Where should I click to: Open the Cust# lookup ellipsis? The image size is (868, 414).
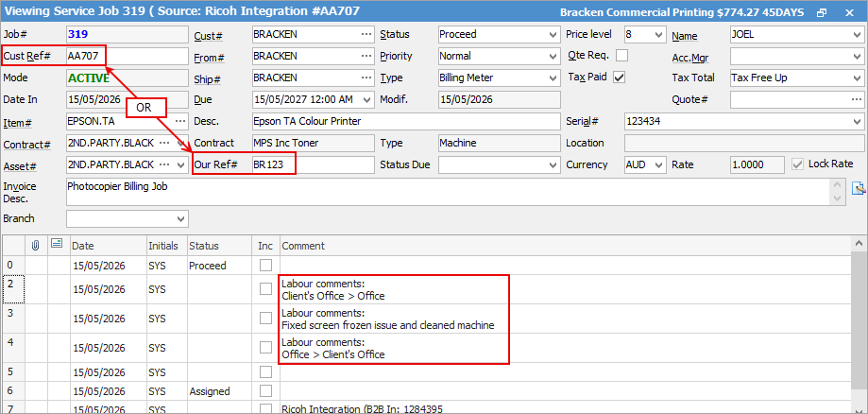click(366, 34)
